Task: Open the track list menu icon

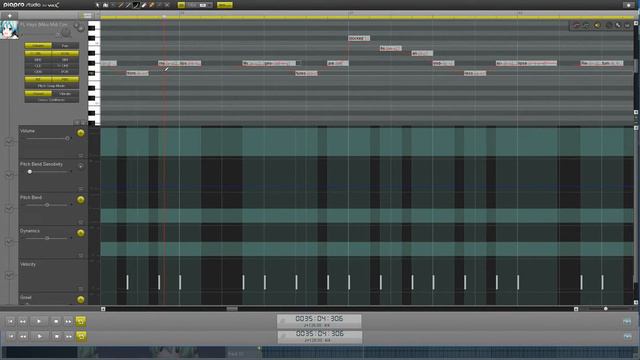Action: (87, 16)
